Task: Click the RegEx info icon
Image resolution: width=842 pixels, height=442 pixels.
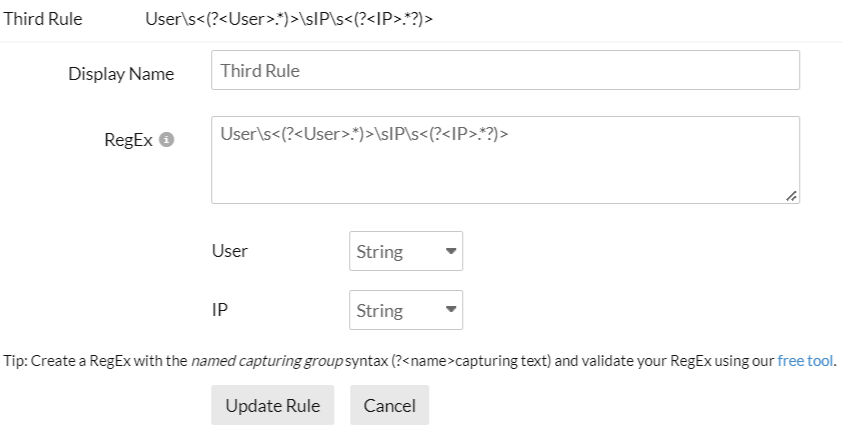Action: tap(167, 141)
